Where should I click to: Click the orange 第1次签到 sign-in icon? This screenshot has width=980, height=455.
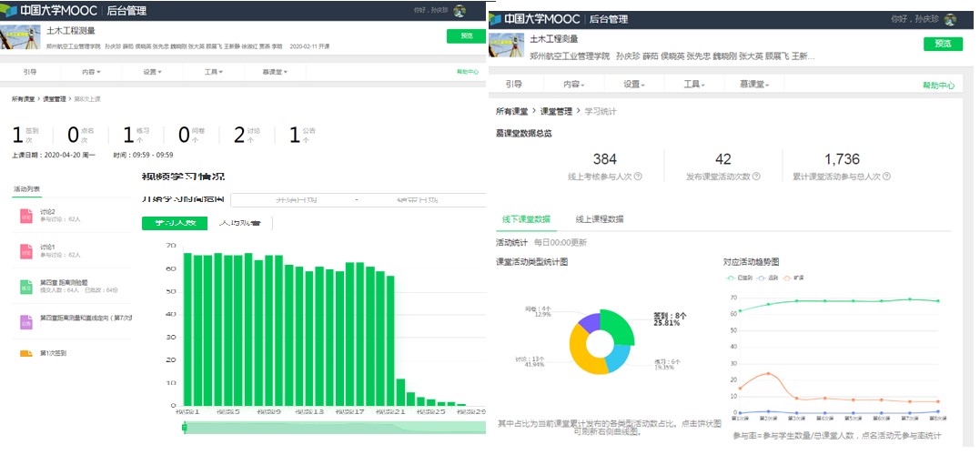click(26, 353)
